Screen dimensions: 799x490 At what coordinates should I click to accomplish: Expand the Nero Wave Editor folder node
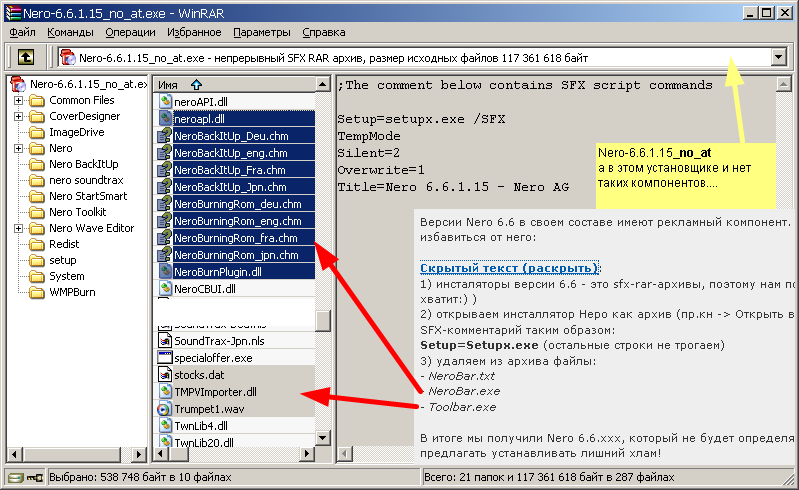18,228
